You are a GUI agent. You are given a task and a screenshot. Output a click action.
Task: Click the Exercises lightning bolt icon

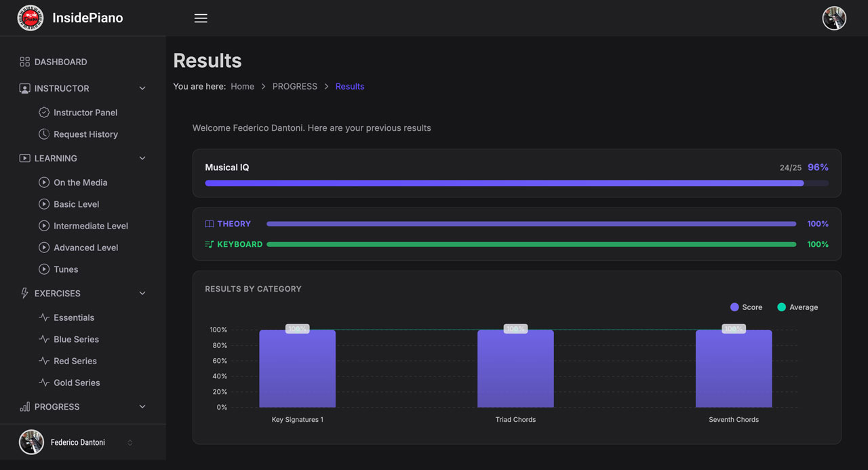point(24,293)
